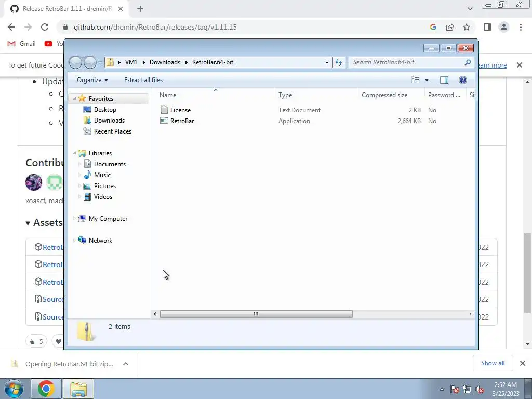Click the muted volume tray icon
This screenshot has width=532, height=399.
[x=480, y=390]
